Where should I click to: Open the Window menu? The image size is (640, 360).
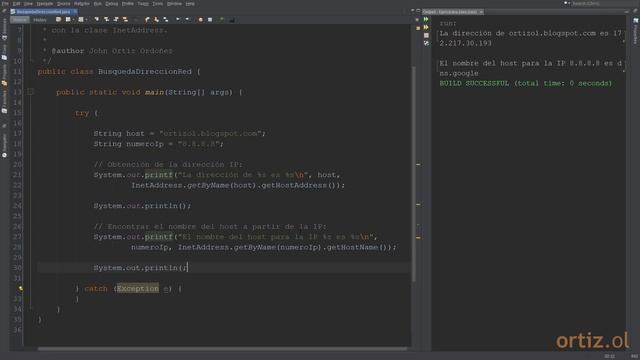(x=174, y=4)
